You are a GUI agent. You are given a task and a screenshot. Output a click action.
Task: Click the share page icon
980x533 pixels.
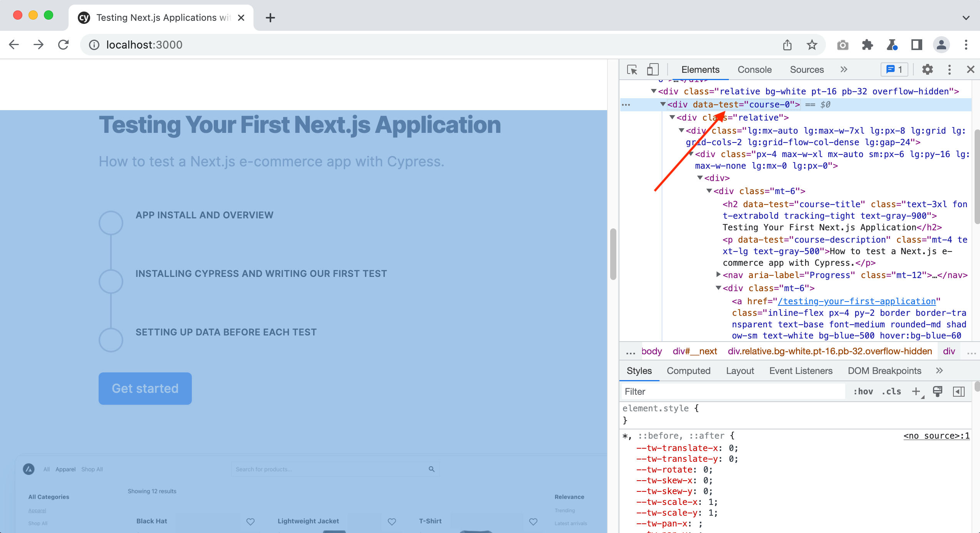point(787,45)
